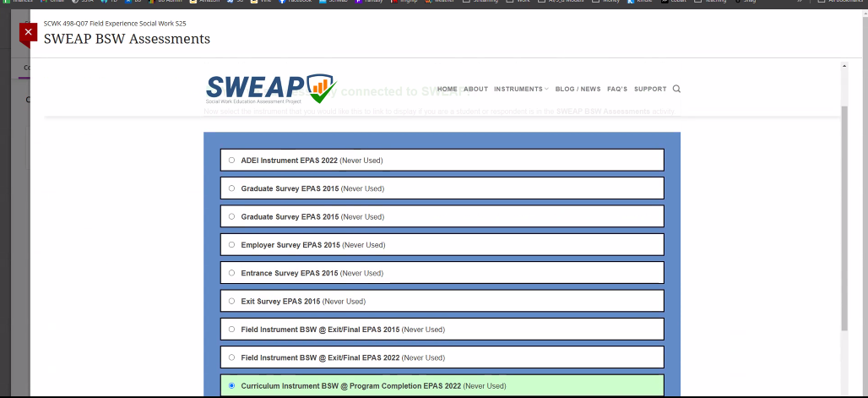Choose Field Instrument BSW Exit/Final EPAS 2015 radio
The width and height of the screenshot is (868, 398).
(231, 330)
